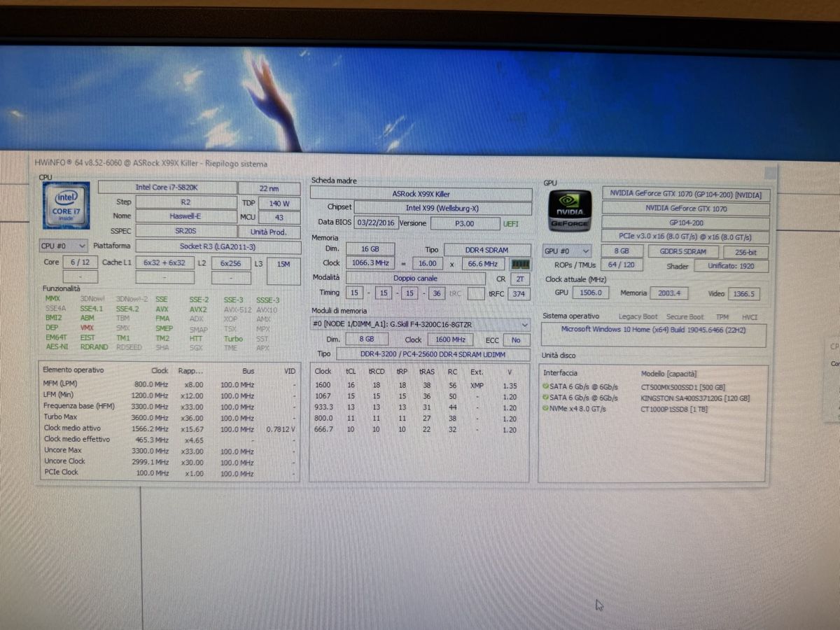Screen dimensions: 840x630
Task: Click the Microsoft Windows 10 Home build field
Action: [x=654, y=335]
